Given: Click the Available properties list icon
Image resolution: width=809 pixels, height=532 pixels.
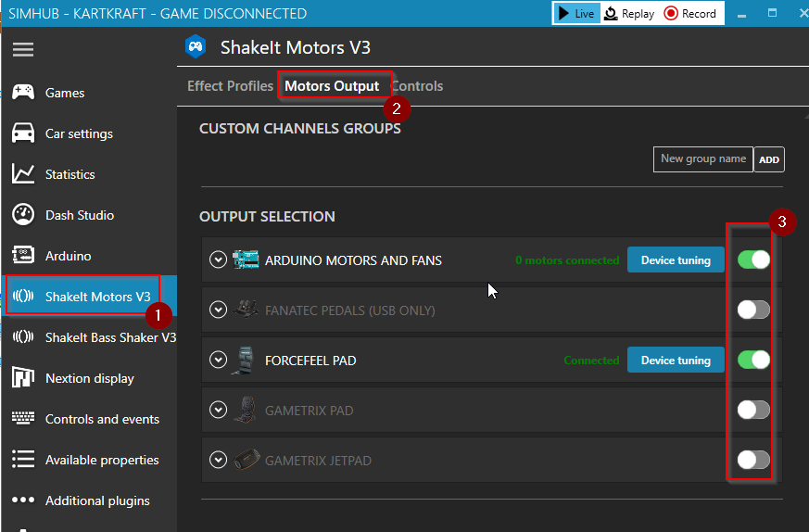Looking at the screenshot, I should [x=23, y=459].
